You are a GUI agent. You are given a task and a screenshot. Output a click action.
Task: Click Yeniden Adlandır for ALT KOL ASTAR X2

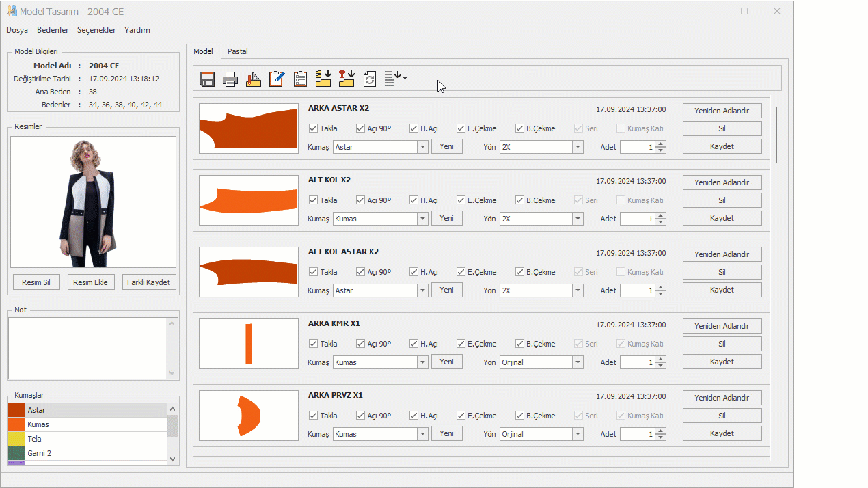722,254
